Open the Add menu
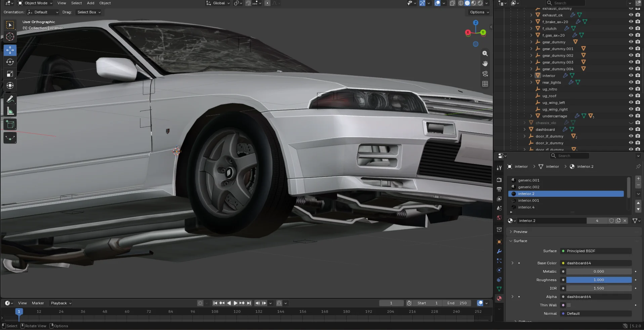The height and width of the screenshot is (330, 644). pos(91,3)
